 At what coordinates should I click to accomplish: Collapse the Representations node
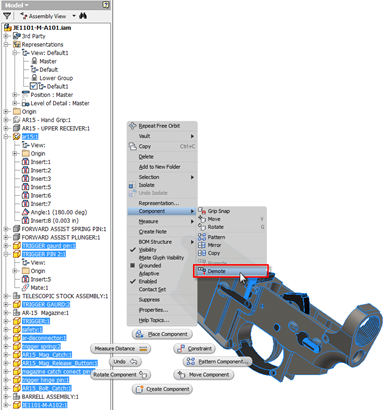6,44
